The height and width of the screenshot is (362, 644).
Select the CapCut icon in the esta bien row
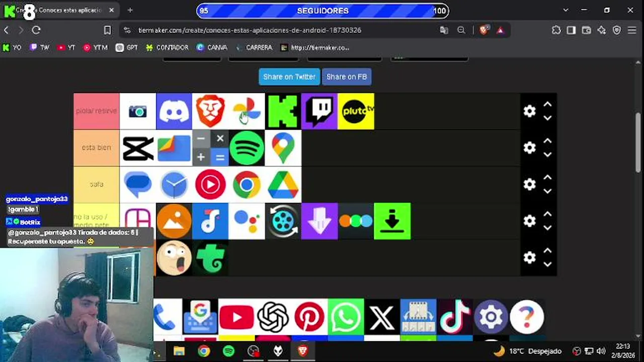point(138,148)
